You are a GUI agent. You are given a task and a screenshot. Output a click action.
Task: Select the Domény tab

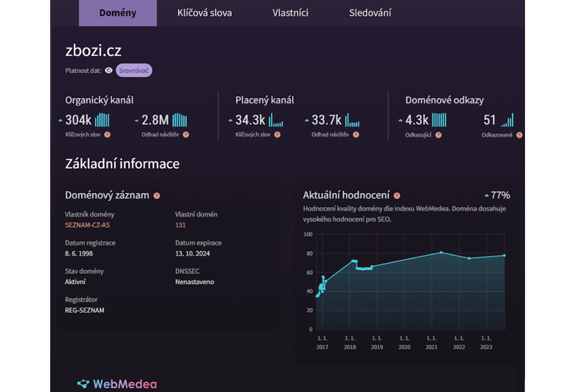(118, 13)
